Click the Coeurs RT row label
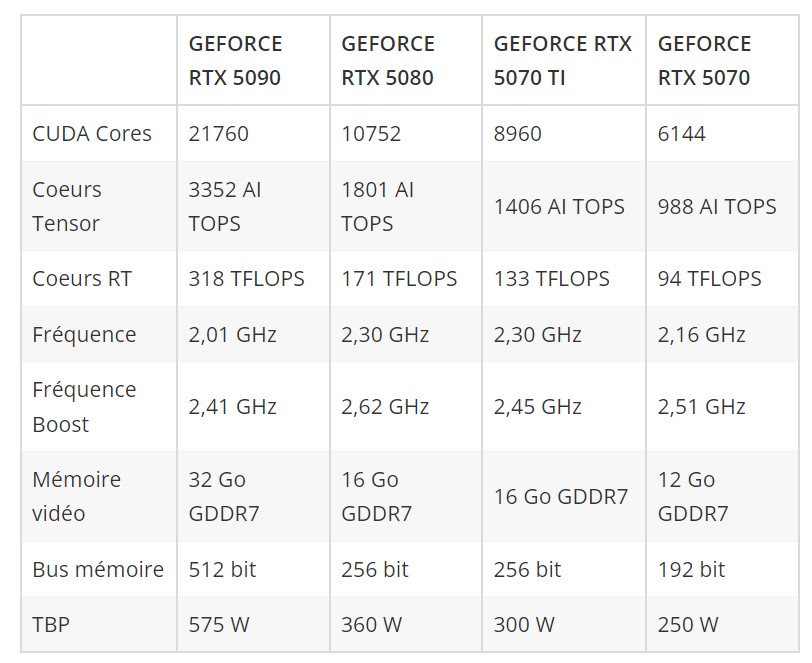Image resolution: width=812 pixels, height=663 pixels. (x=82, y=279)
